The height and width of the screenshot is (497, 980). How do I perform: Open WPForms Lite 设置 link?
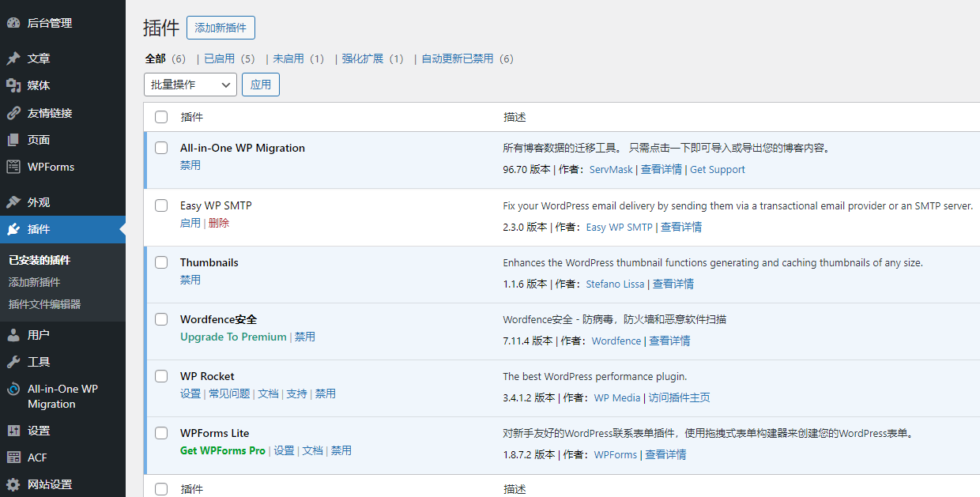pyautogui.click(x=285, y=450)
